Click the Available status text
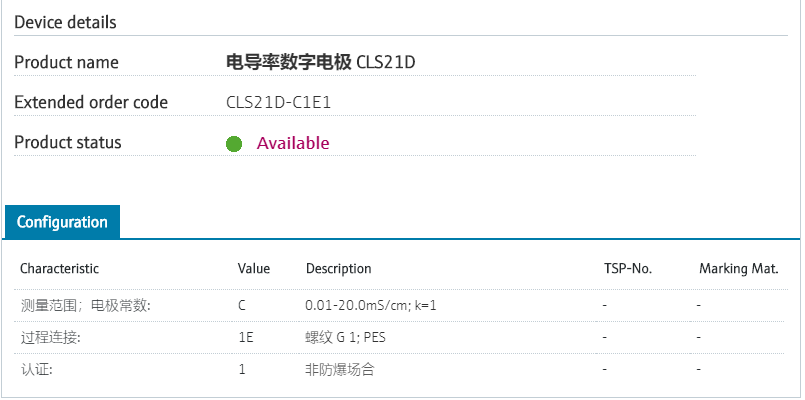The image size is (805, 400). coord(293,143)
